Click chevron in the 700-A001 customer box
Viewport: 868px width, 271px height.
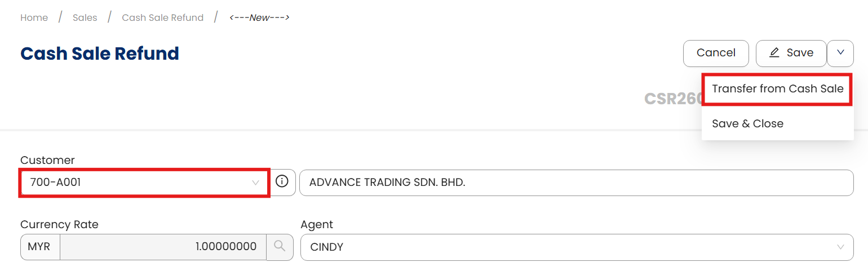255,183
